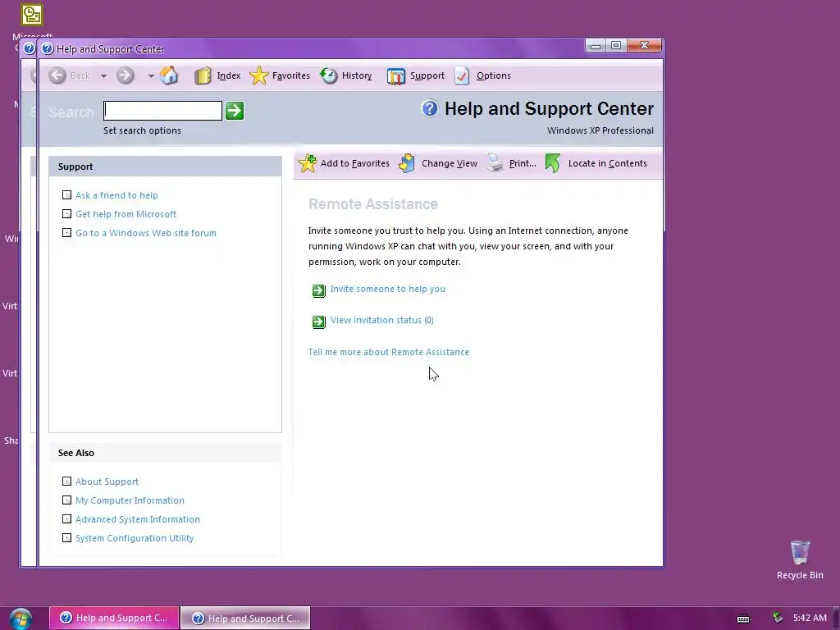
Task: Focus the Search text box
Action: pos(163,111)
